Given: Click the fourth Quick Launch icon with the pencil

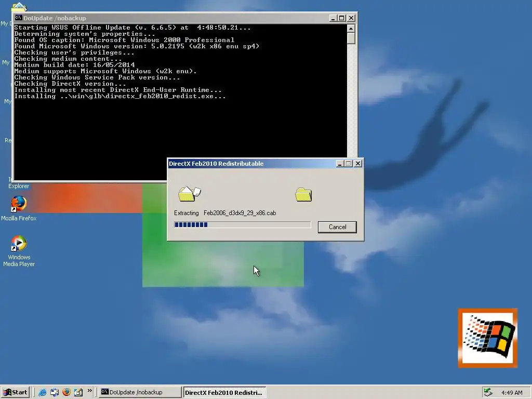Looking at the screenshot, I should coord(78,392).
